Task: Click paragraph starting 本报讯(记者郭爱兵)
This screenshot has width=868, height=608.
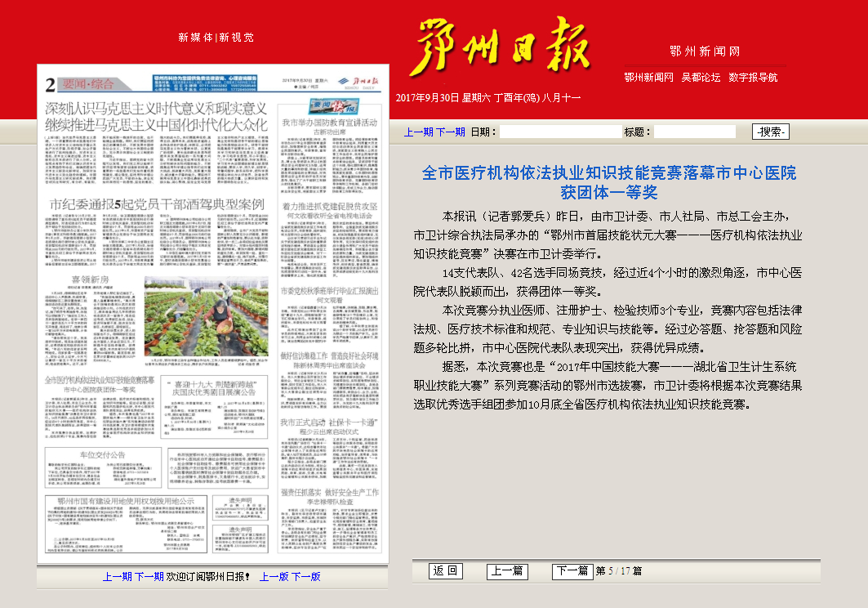Action: point(608,235)
